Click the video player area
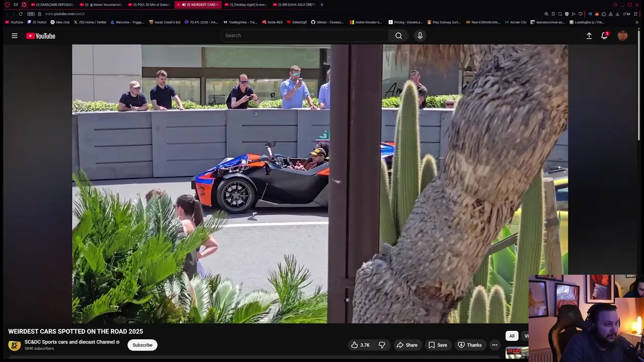This screenshot has height=362, width=644. point(320,184)
